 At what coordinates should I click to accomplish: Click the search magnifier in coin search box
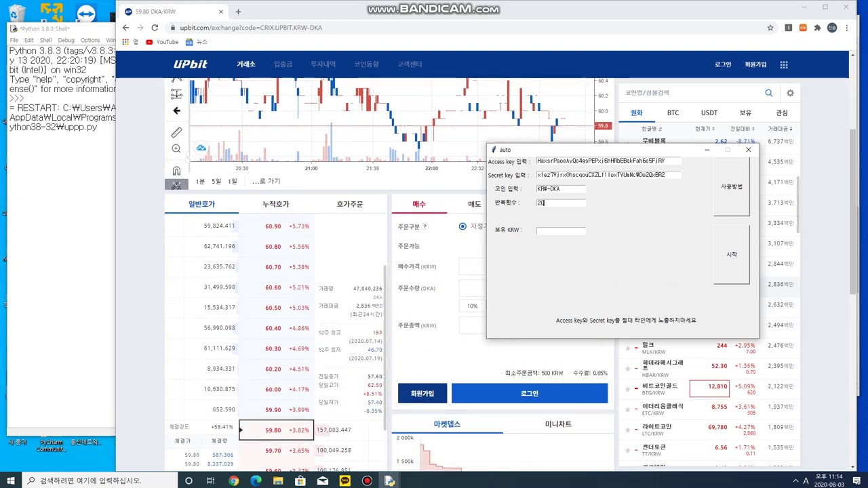point(768,93)
